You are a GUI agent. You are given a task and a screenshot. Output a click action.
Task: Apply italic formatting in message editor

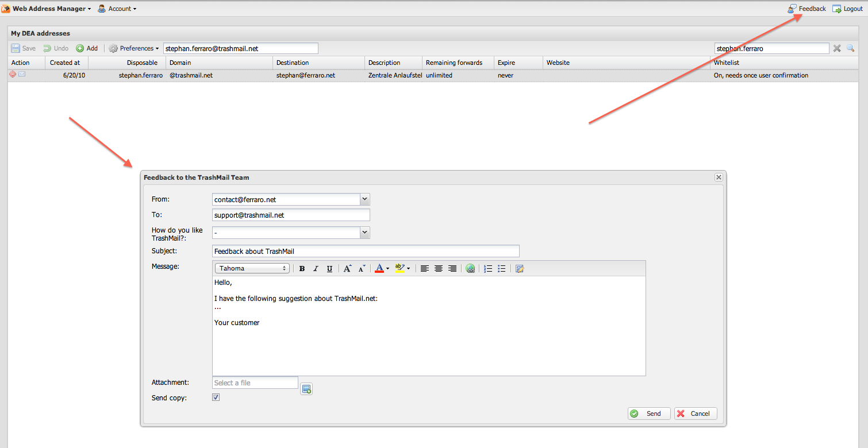(316, 268)
